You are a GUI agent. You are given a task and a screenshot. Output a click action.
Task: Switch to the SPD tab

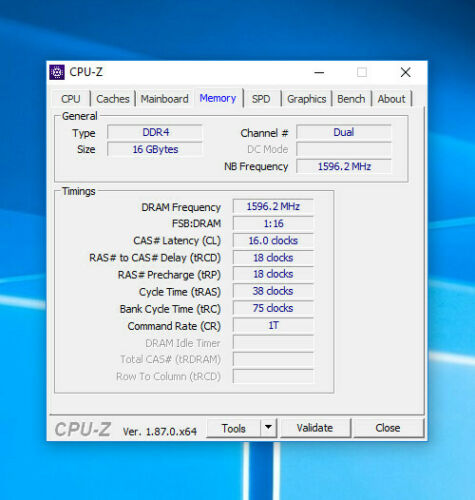click(261, 99)
